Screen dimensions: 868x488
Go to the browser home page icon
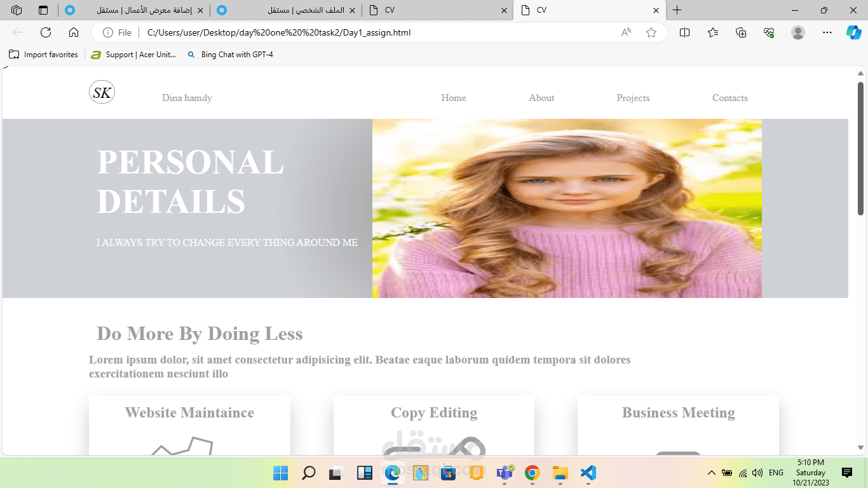(74, 32)
